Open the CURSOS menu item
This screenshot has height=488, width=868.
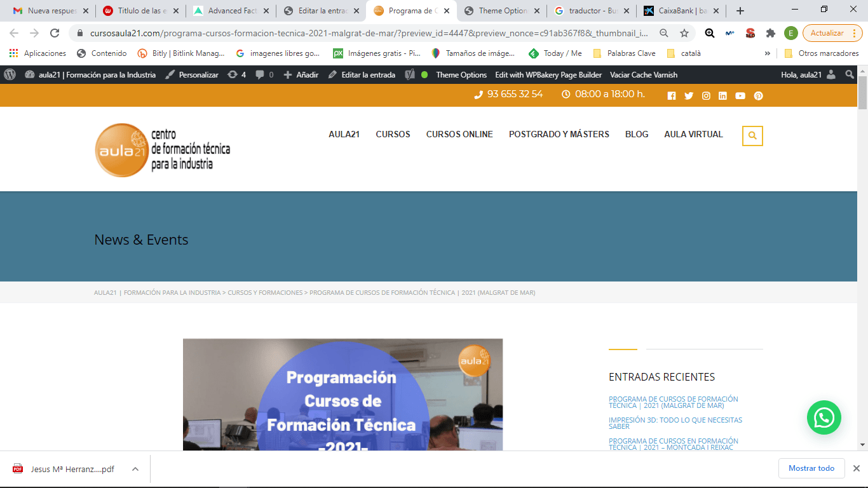tap(393, 135)
